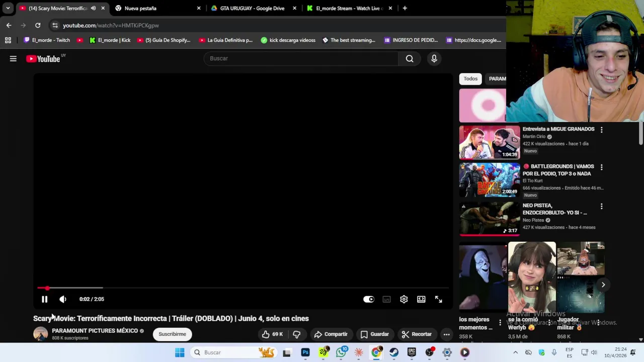Open a new browser tab
Viewport: 644px width, 362px height.
pos(405,8)
